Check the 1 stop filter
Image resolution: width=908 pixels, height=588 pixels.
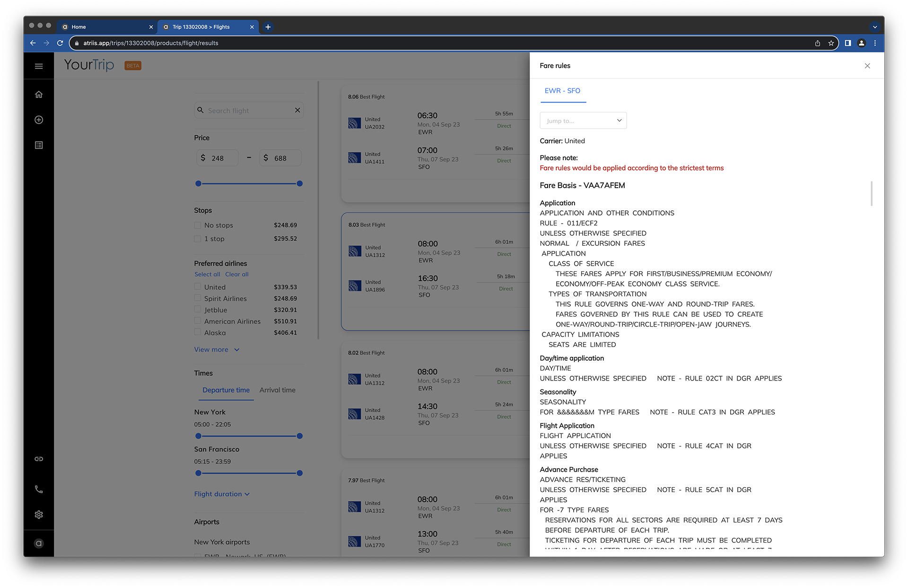(198, 239)
